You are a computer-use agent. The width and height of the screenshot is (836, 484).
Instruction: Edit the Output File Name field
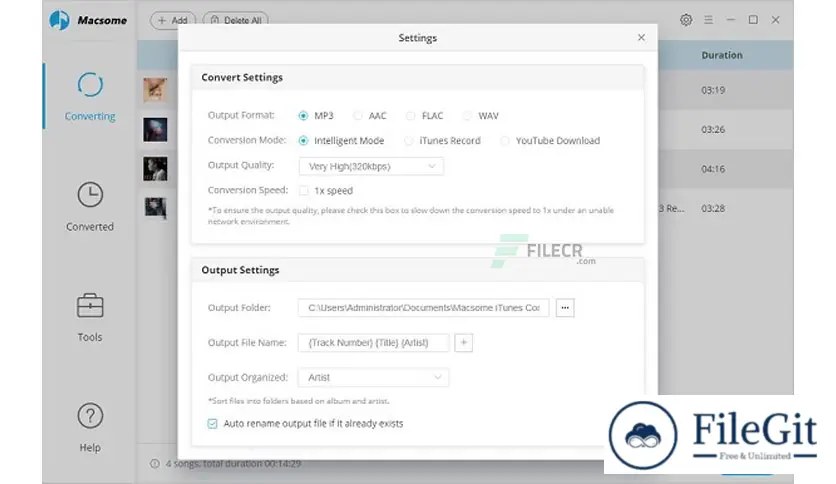click(373, 342)
